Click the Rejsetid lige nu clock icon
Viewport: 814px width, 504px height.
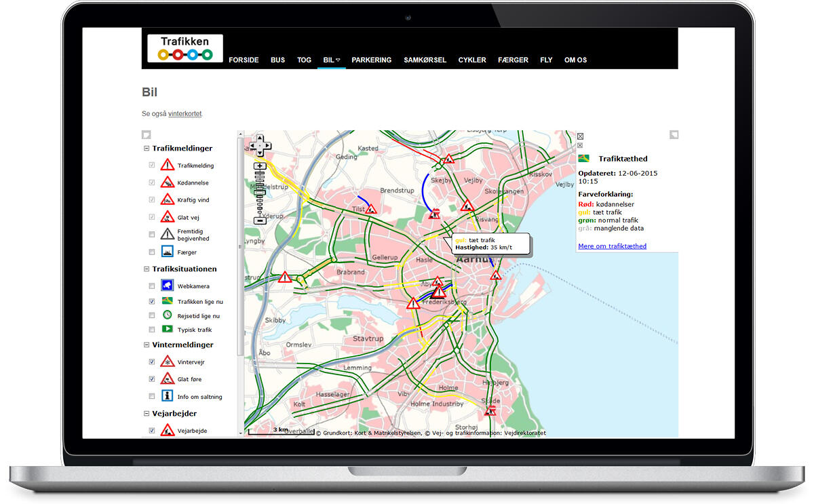[168, 315]
